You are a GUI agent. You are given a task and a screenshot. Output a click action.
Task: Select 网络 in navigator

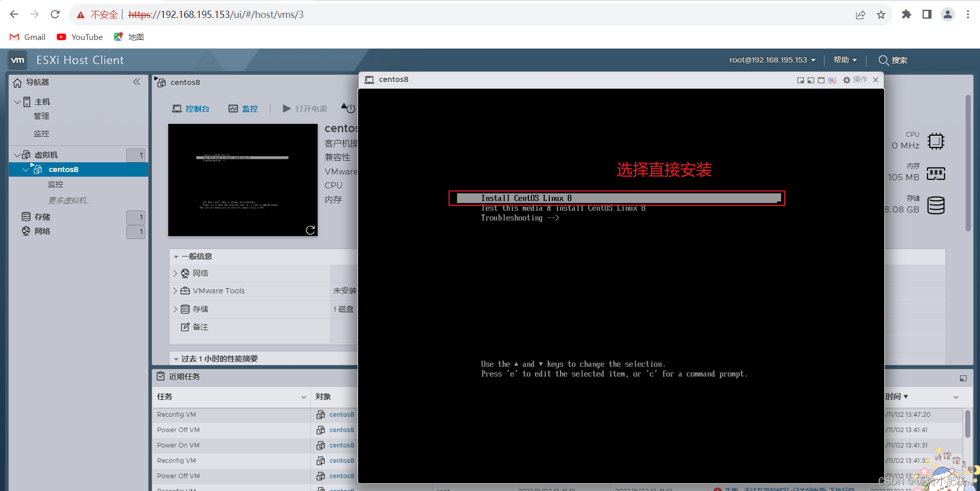[42, 231]
